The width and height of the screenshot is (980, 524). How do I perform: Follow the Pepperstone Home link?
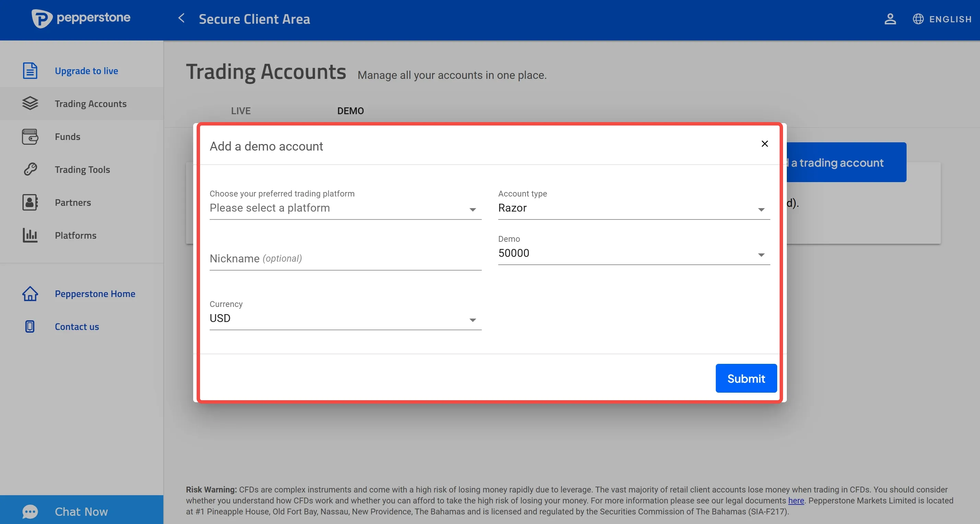pos(95,294)
